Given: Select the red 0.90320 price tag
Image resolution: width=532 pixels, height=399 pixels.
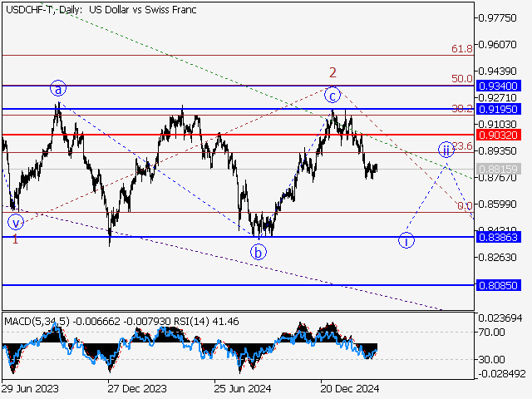Looking at the screenshot, I should [x=499, y=134].
